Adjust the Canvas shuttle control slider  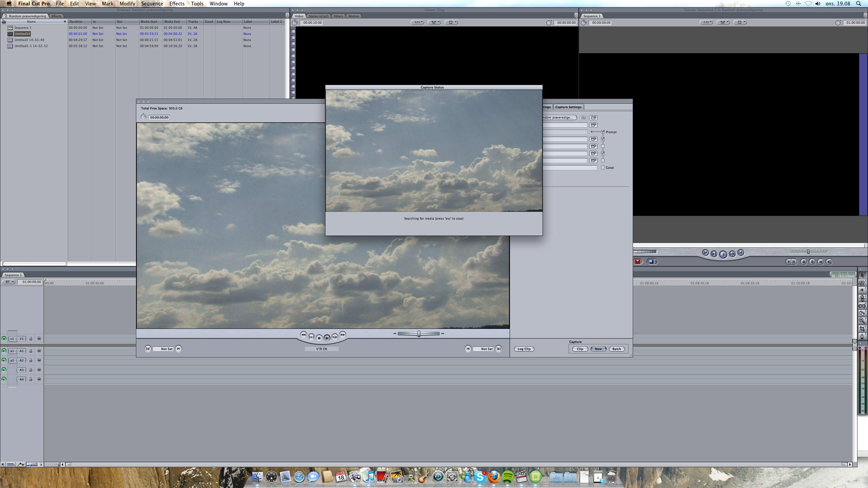809,251
